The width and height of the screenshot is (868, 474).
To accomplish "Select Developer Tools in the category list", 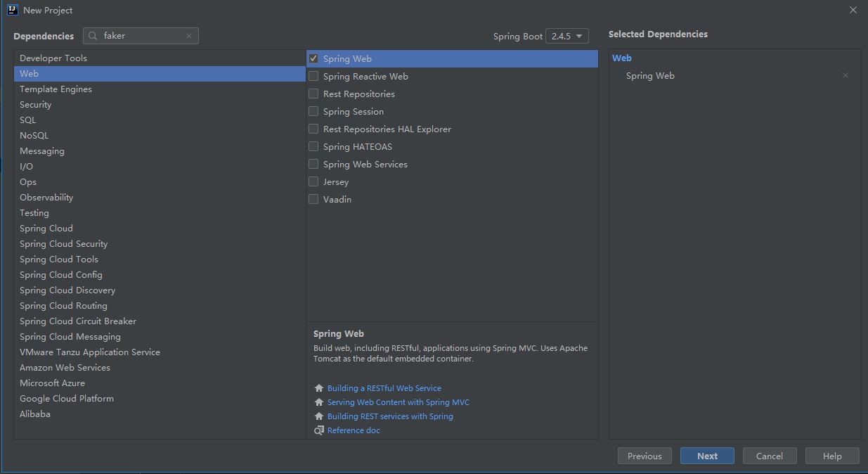I will pos(53,58).
